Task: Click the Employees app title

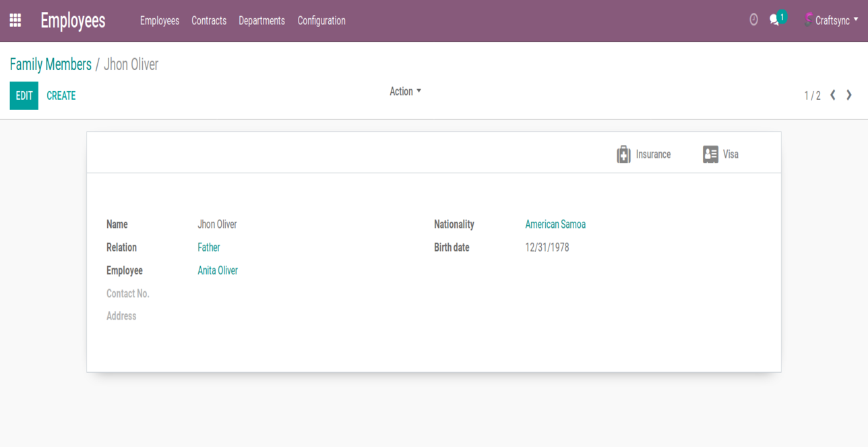Action: [x=73, y=21]
